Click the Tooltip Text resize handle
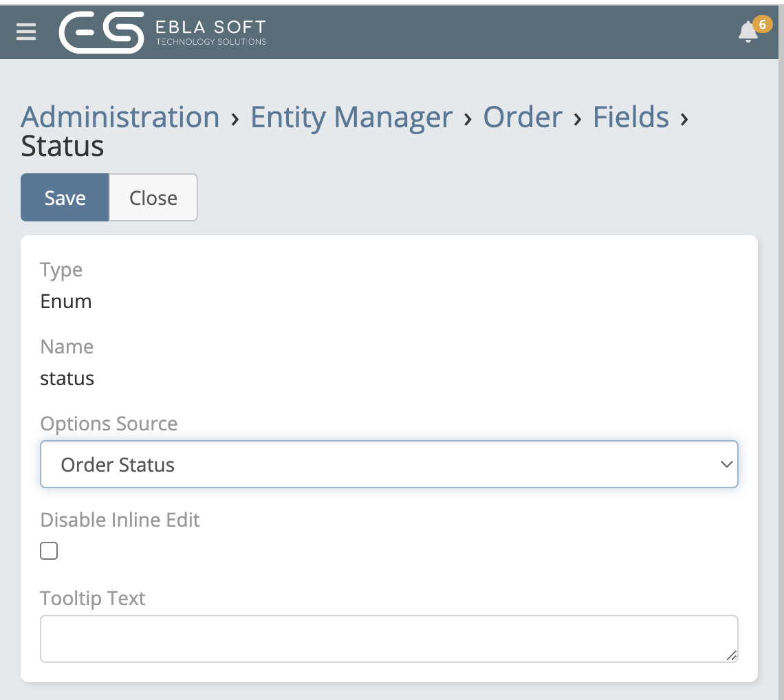This screenshot has height=700, width=784. click(x=732, y=656)
